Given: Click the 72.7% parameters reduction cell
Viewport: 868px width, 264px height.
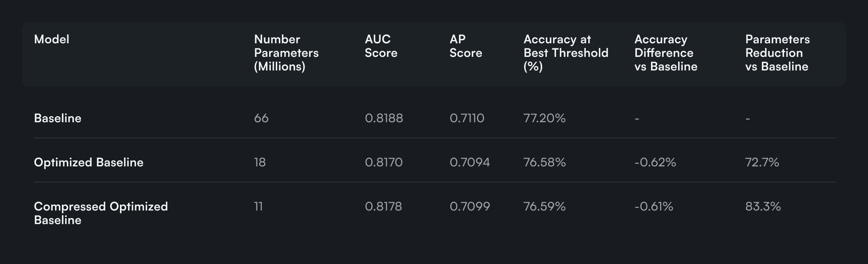Looking at the screenshot, I should point(762,163).
